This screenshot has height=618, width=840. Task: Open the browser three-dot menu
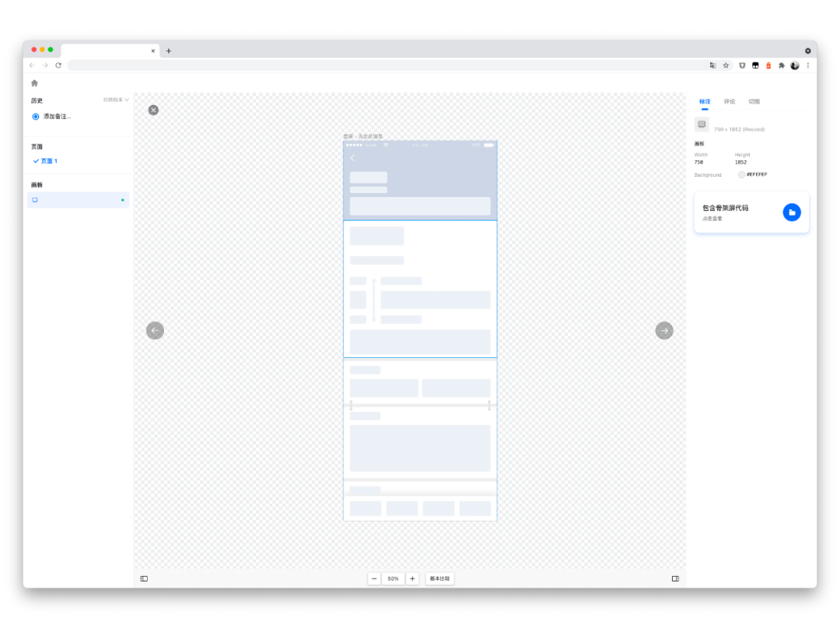808,65
